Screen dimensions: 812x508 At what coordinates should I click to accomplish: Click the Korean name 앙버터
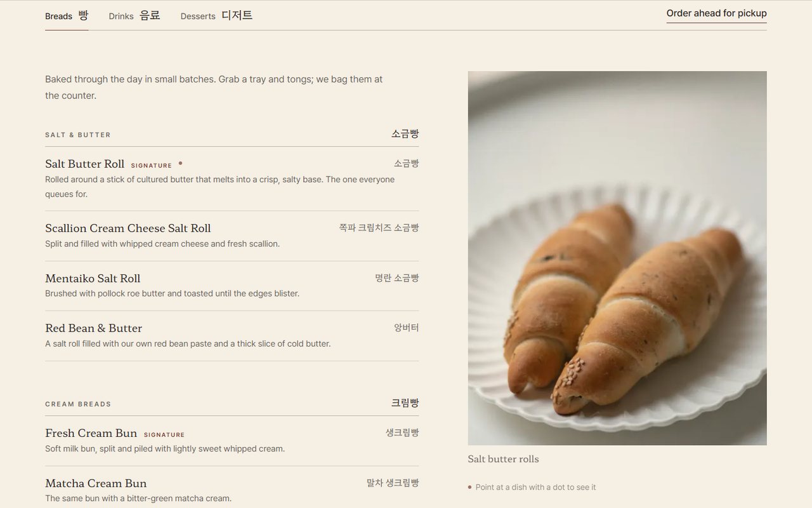coord(406,328)
